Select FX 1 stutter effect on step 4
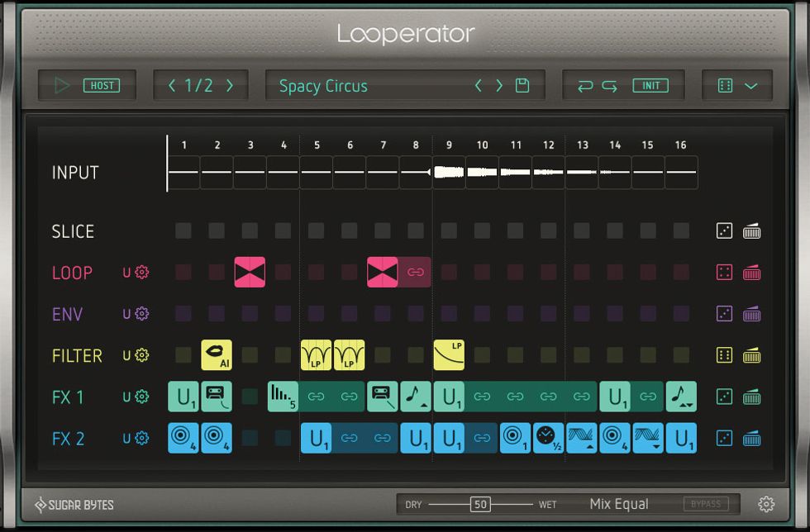This screenshot has height=532, width=810. (283, 397)
